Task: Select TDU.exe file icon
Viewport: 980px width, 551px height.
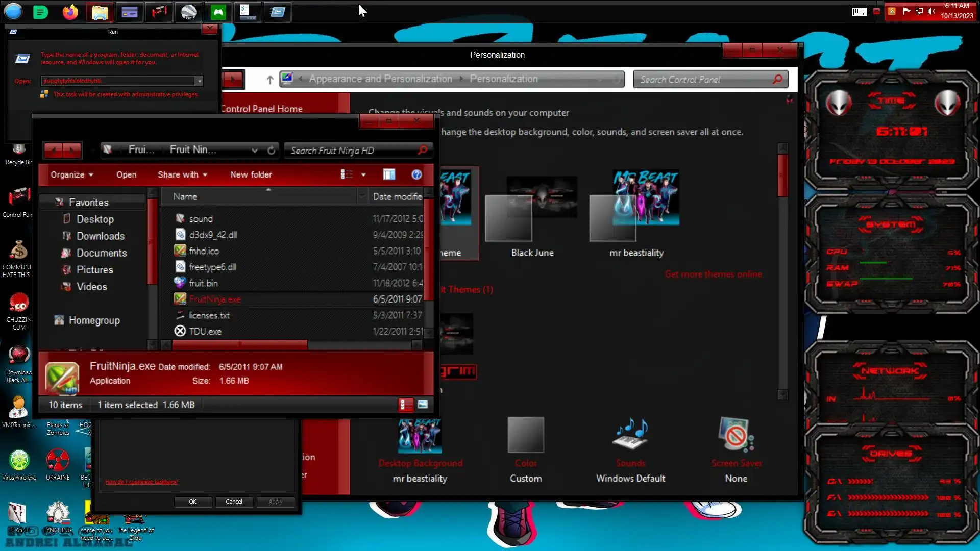Action: point(180,331)
